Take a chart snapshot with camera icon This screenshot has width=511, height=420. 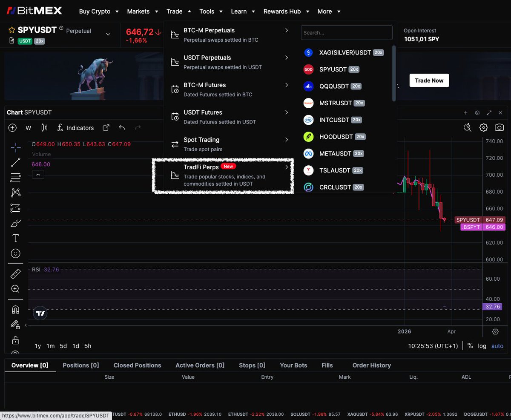tap(499, 127)
